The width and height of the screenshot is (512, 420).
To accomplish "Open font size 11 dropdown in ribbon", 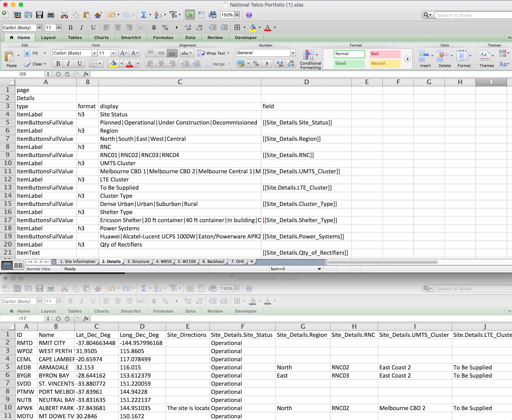I will pos(113,53).
